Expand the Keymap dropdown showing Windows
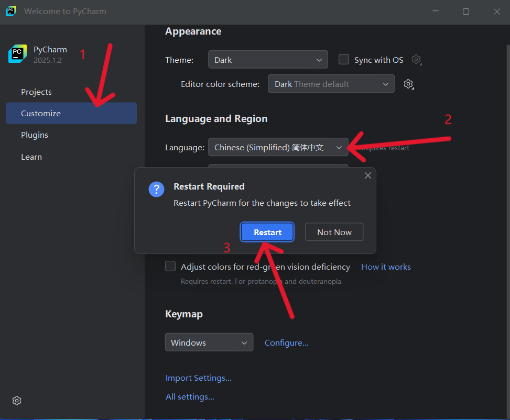510x420 pixels. (209, 342)
